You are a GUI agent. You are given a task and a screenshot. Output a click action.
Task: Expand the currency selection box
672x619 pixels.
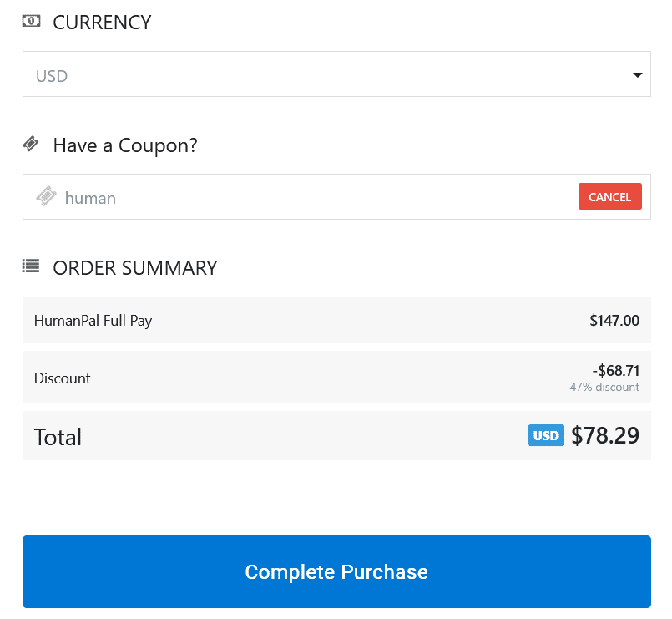[x=336, y=74]
